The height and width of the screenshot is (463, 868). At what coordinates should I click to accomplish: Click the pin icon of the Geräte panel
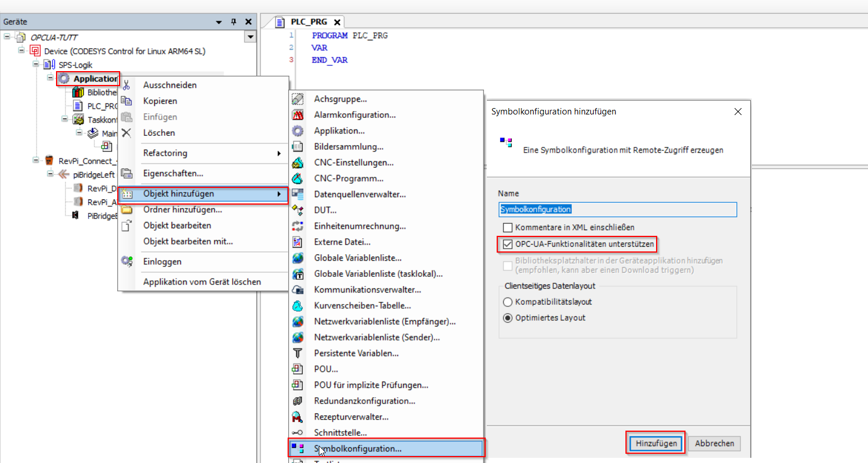[x=233, y=22]
